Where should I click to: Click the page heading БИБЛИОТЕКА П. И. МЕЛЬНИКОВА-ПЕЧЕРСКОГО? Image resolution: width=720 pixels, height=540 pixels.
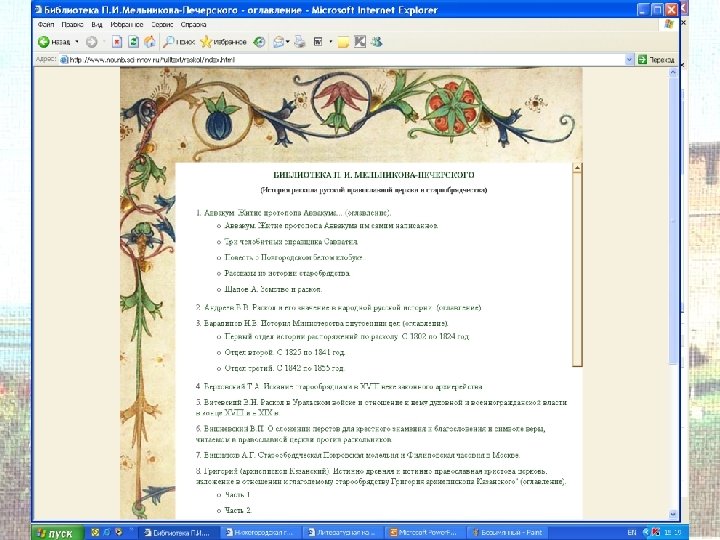point(374,175)
